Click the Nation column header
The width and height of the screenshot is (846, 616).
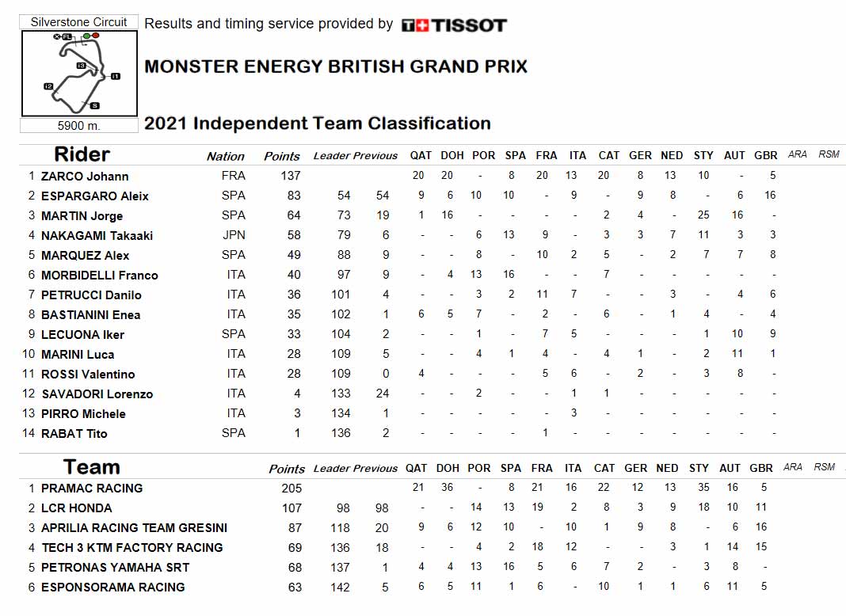pyautogui.click(x=226, y=157)
